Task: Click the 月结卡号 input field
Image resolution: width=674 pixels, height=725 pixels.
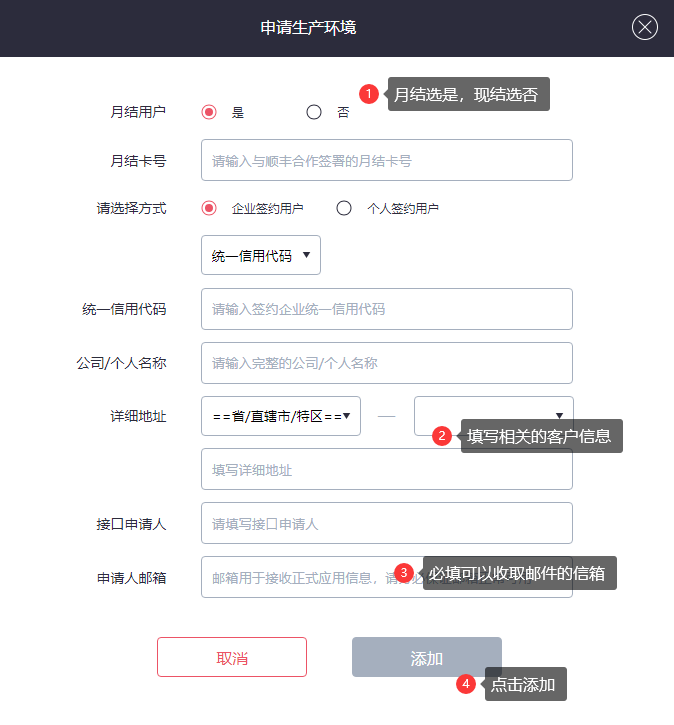Action: (x=386, y=160)
